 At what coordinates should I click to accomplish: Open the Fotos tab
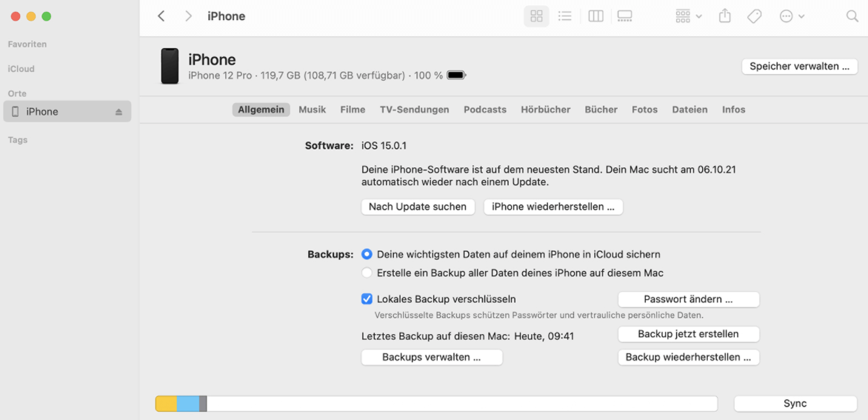click(644, 110)
